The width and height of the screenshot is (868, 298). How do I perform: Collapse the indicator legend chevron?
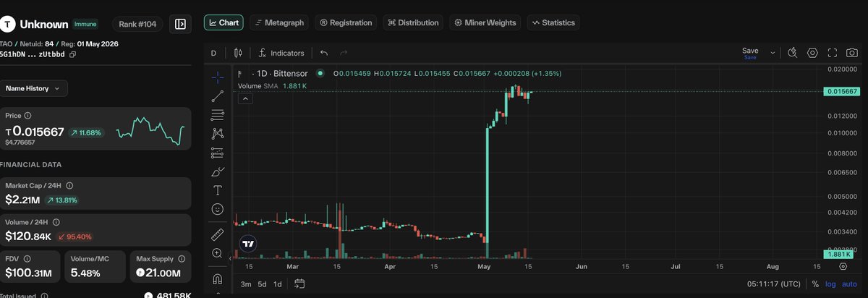246,99
